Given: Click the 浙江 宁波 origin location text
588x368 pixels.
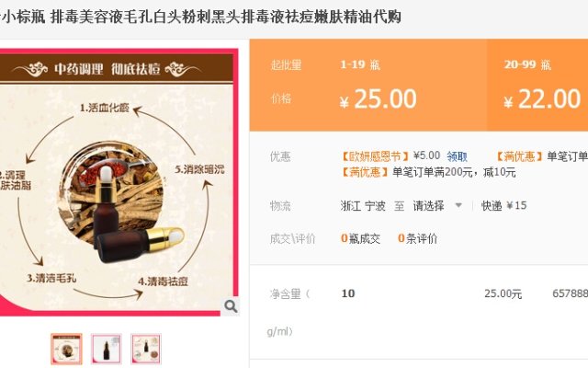Looking at the screenshot, I should [363, 206].
